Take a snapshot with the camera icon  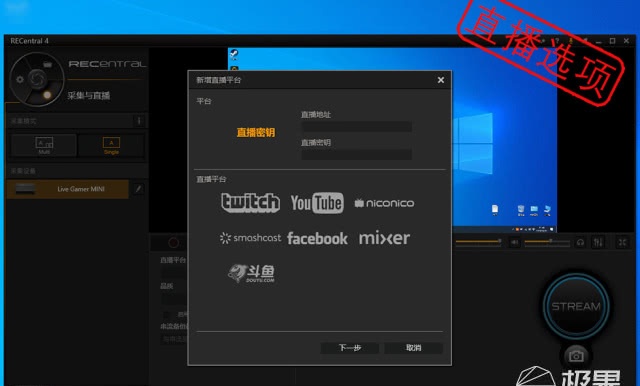pos(576,356)
